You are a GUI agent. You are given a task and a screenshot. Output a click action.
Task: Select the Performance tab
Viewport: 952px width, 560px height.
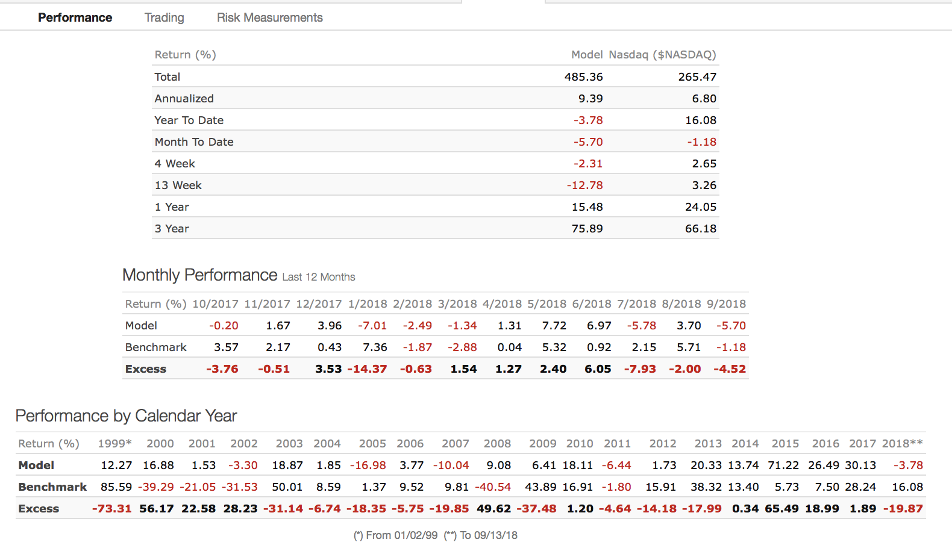coord(75,17)
